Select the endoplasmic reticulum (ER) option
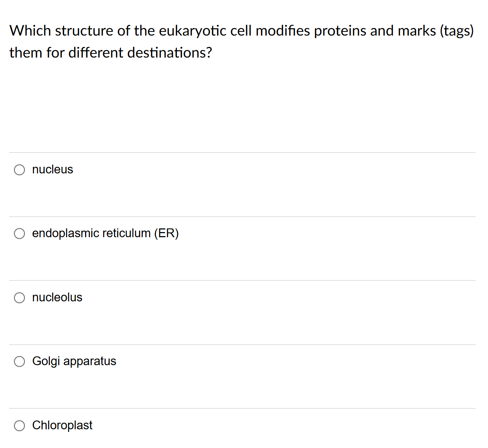 tap(19, 234)
